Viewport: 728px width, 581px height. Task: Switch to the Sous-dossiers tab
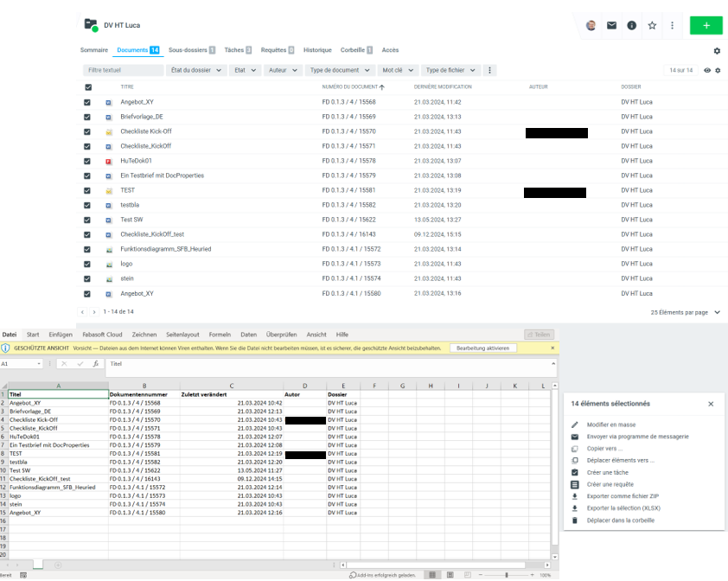[x=192, y=50]
